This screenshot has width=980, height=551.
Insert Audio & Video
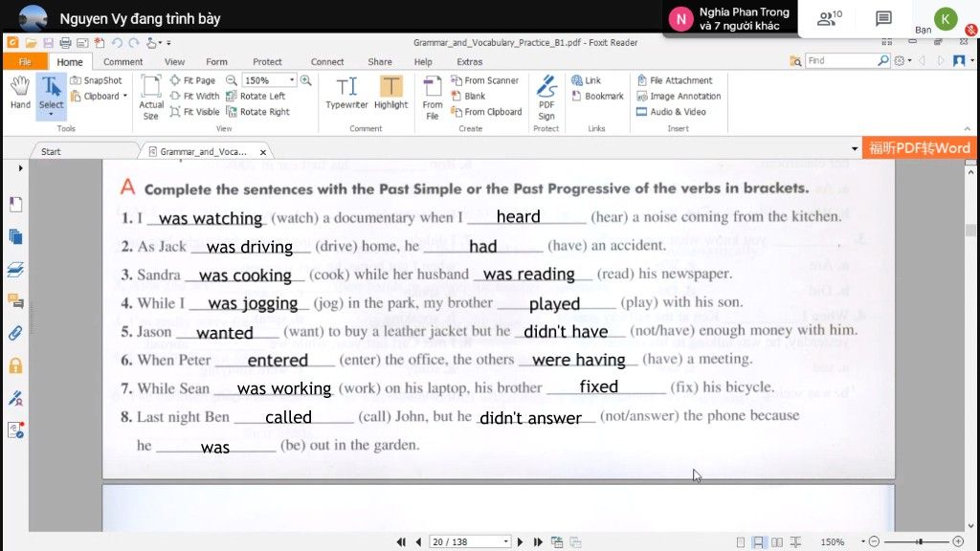point(671,112)
